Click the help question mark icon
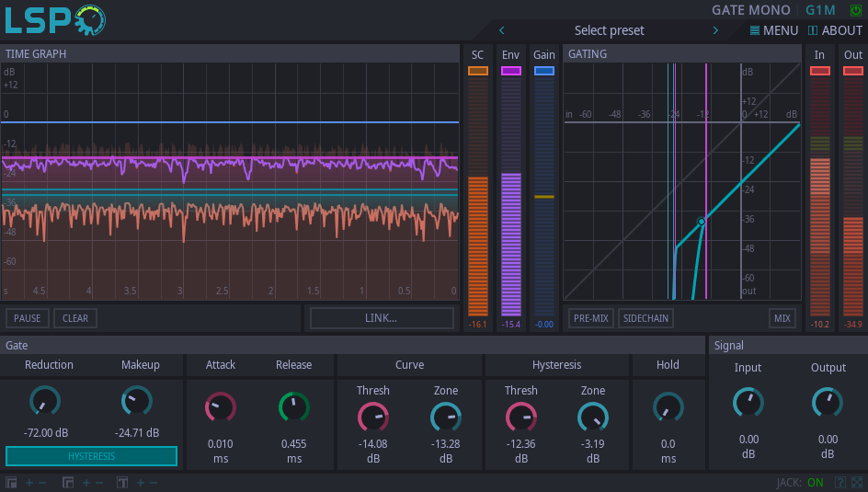Viewport: 868px width, 492px height. [x=839, y=482]
